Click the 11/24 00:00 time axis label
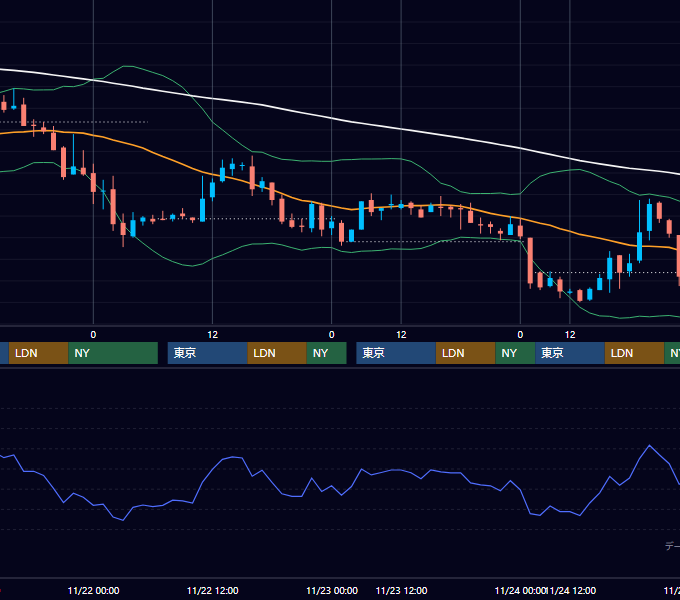680x600 pixels. click(x=520, y=590)
